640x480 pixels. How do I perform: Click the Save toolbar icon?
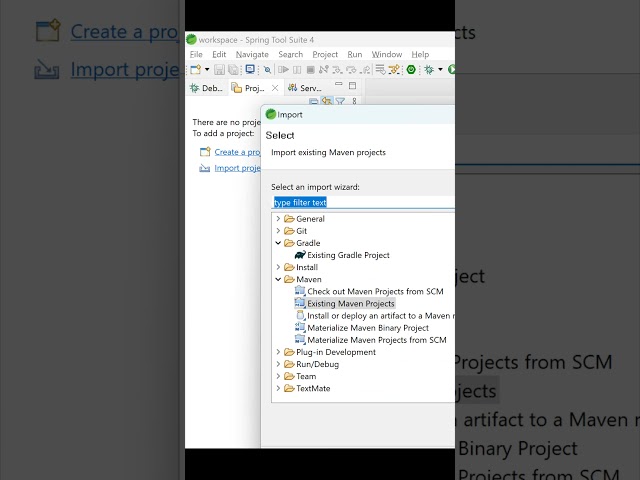tap(219, 69)
